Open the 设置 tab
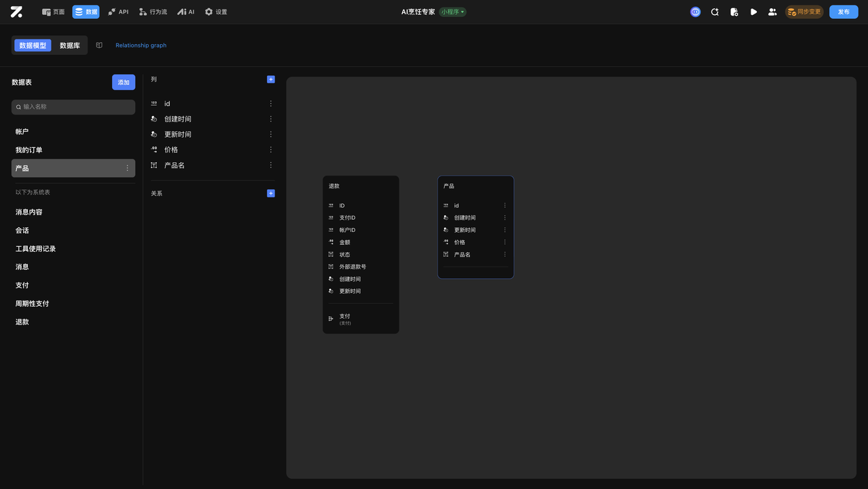Viewport: 868px width, 489px height. click(x=216, y=12)
